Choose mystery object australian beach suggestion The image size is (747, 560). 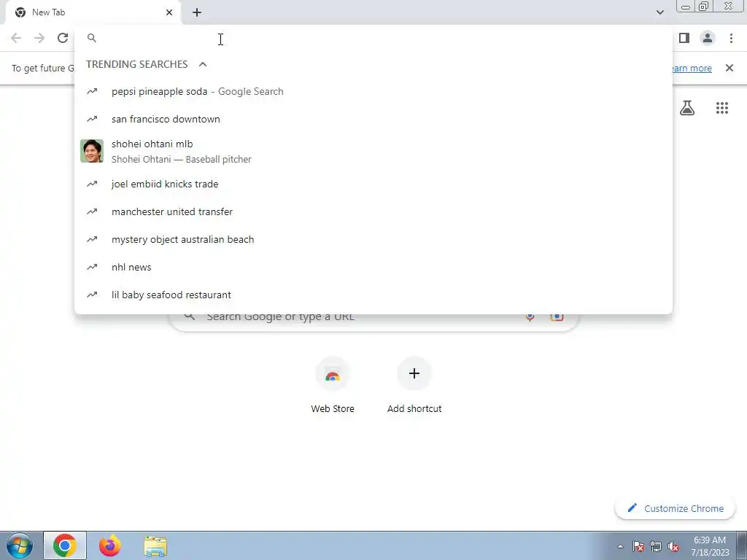373,239
